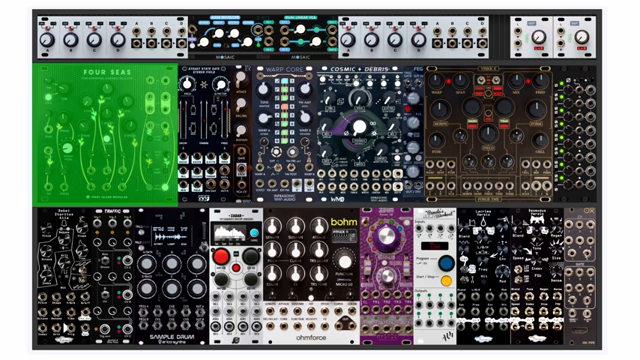640x360 pixels.
Task: Click knob A on the leftmost top-row module
Action: click(47, 40)
